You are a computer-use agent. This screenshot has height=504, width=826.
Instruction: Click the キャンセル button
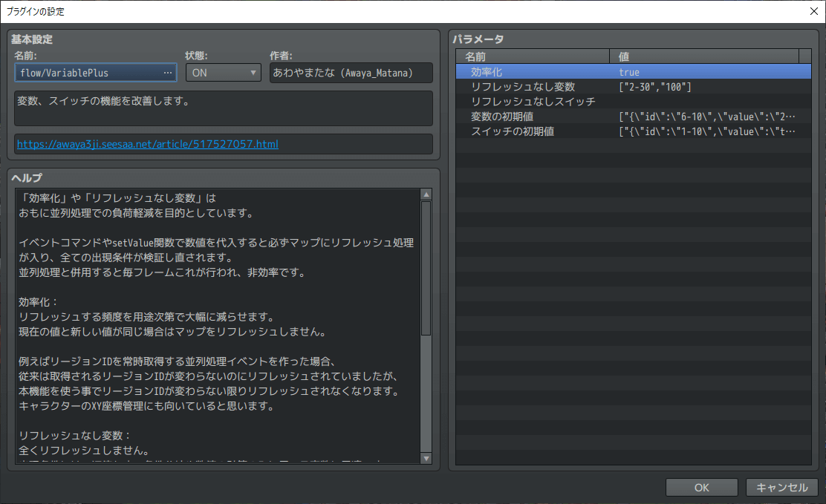pyautogui.click(x=781, y=488)
